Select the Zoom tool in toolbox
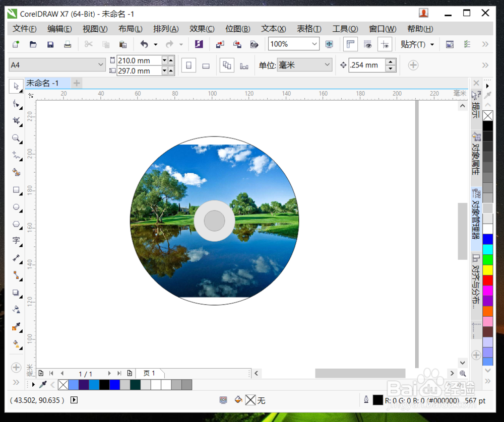 16,138
